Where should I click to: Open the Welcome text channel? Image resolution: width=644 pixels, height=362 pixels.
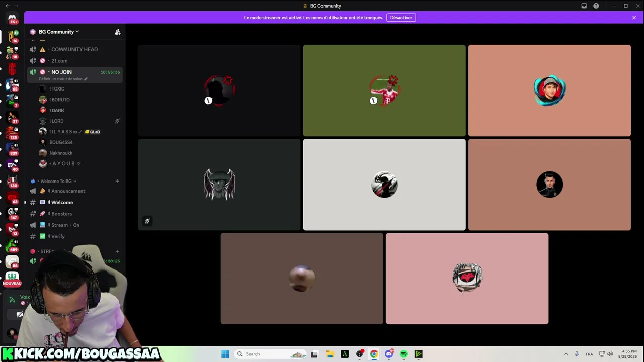(74, 202)
